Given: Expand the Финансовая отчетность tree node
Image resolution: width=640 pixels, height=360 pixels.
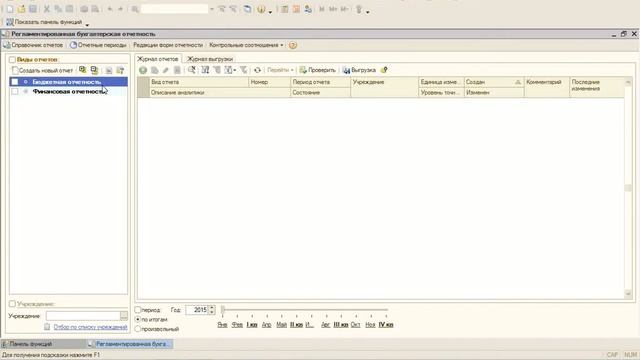Looking at the screenshot, I should 26,92.
